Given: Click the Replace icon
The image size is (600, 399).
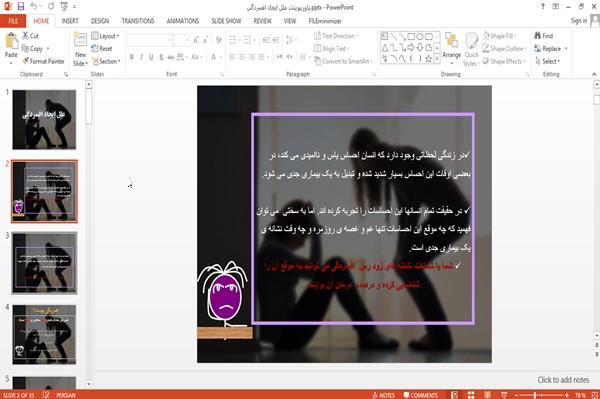Looking at the screenshot, I should [x=538, y=49].
